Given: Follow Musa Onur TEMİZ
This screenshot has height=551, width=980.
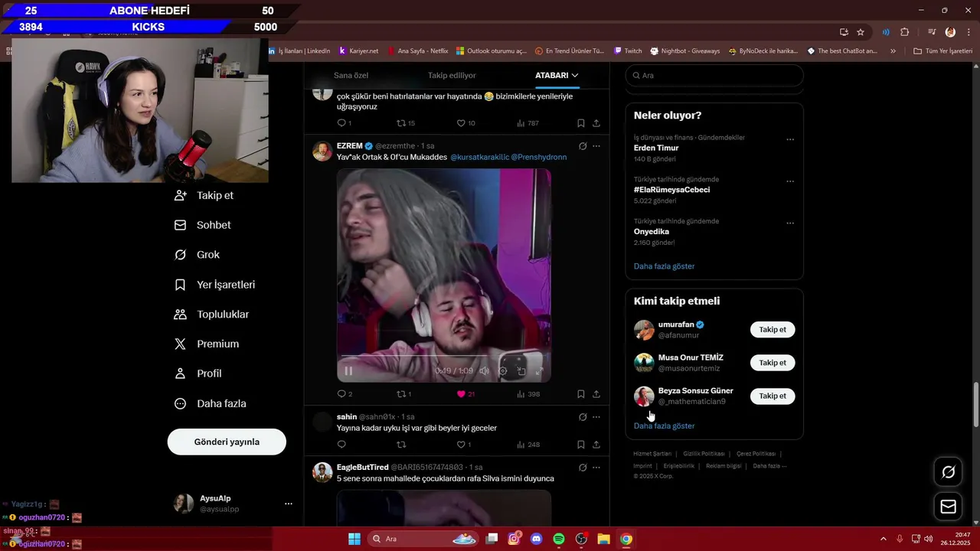Looking at the screenshot, I should click(773, 363).
